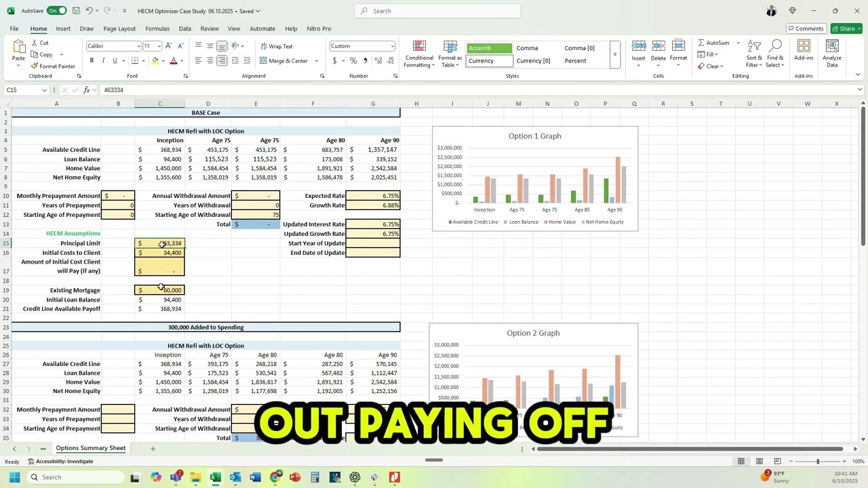The image size is (868, 488).
Task: Open the font name dropdown
Action: pos(138,46)
